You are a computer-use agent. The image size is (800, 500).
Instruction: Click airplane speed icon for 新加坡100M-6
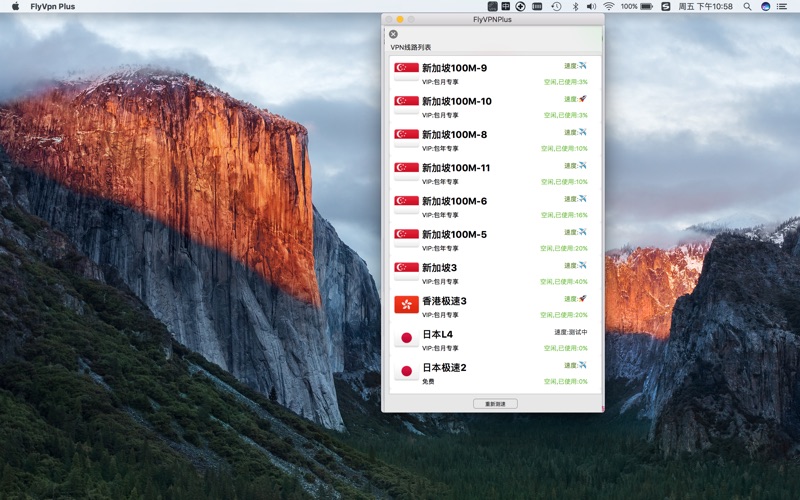tap(583, 198)
